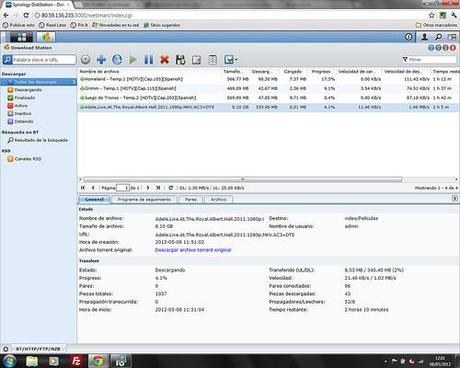The width and height of the screenshot is (460, 368).
Task: Click Chrome's address bar
Action: click(x=229, y=15)
